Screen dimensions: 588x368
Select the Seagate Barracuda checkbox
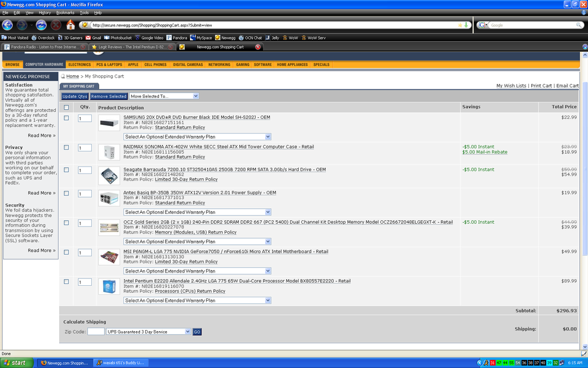point(67,170)
